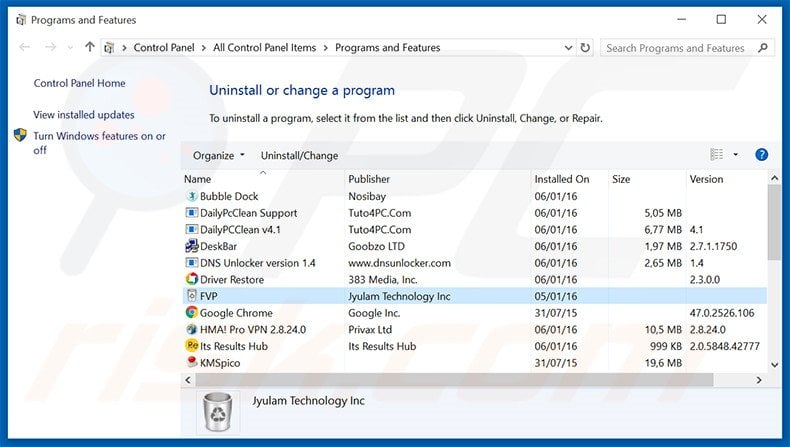
Task: Click the vertical scrollbar thumb
Action: [x=774, y=222]
